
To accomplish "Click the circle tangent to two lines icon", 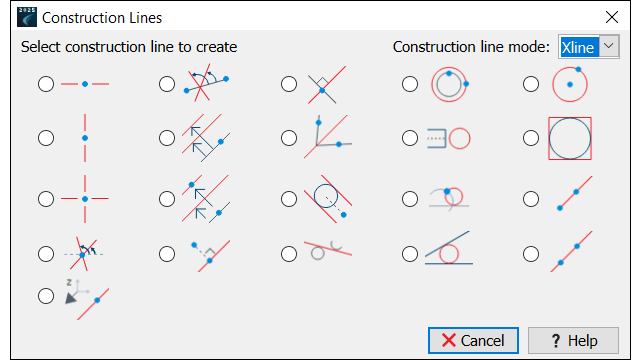I will [x=449, y=248].
